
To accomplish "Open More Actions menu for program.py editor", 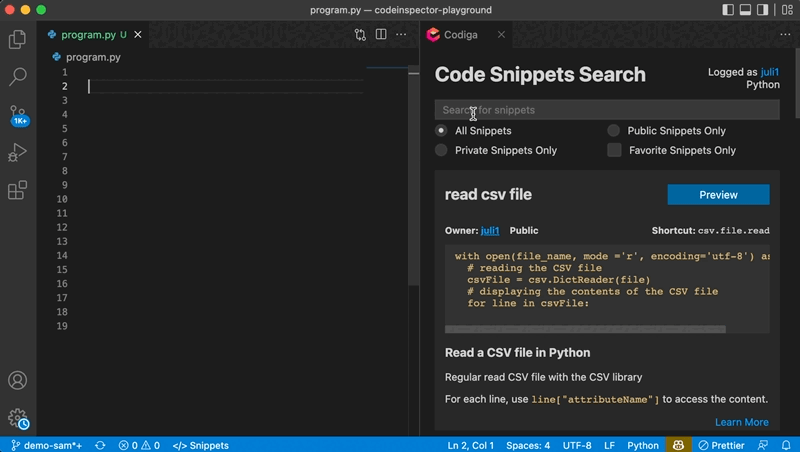I will click(402, 34).
